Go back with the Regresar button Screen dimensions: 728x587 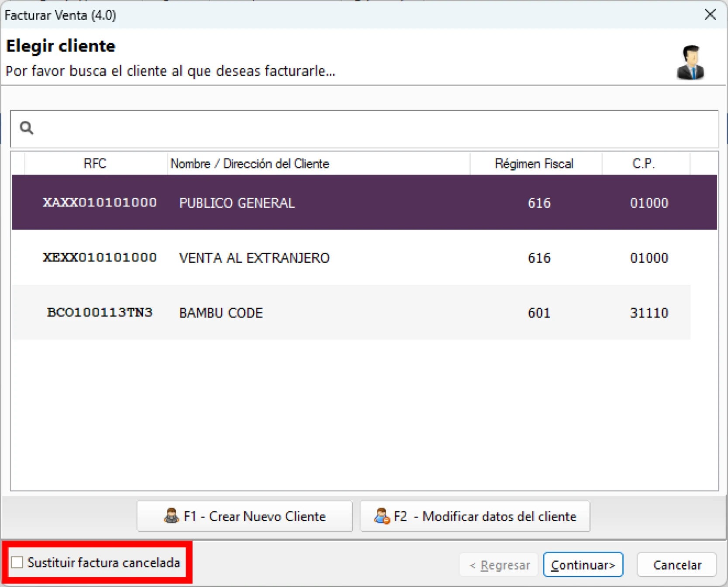pyautogui.click(x=499, y=565)
